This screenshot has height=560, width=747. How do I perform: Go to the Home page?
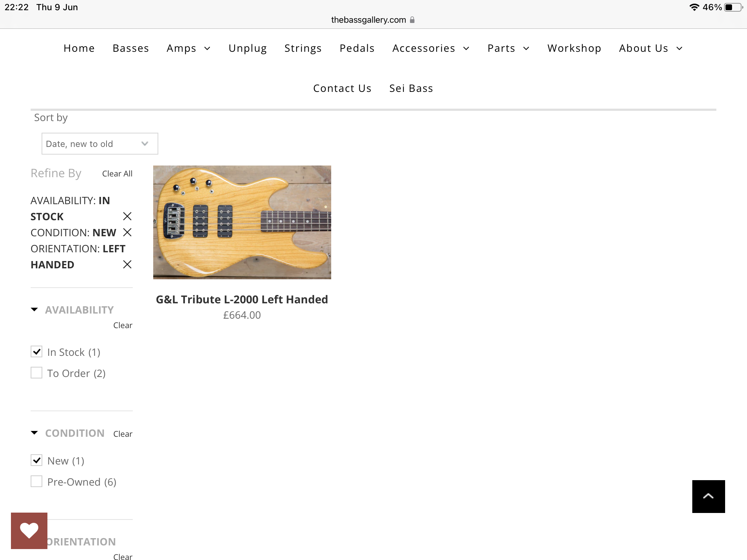(79, 48)
